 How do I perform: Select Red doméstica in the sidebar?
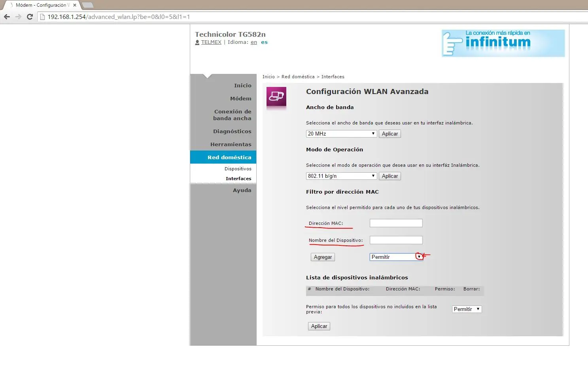click(x=223, y=157)
